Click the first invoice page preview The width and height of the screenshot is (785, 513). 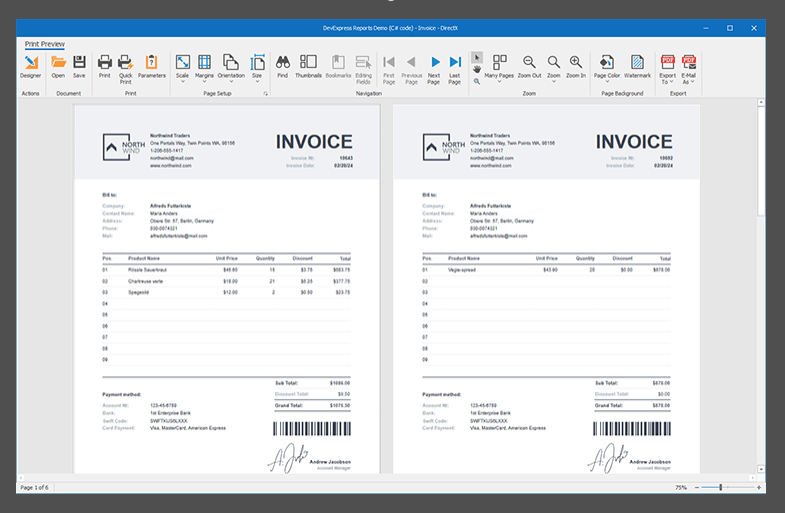click(x=227, y=290)
